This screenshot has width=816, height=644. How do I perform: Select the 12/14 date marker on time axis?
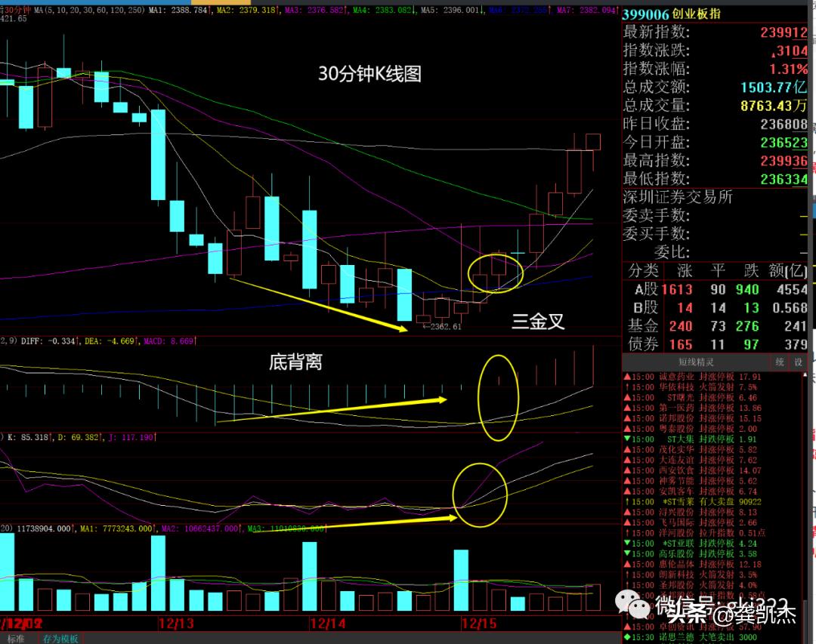coord(327,623)
